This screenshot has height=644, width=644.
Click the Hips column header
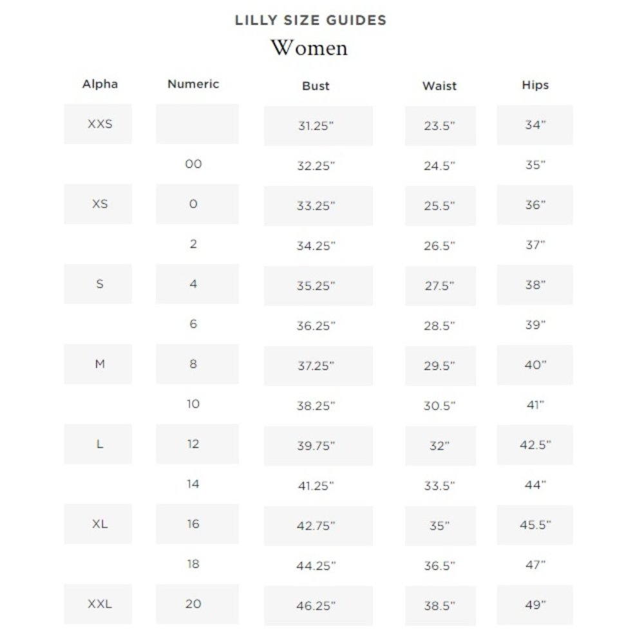coord(535,85)
